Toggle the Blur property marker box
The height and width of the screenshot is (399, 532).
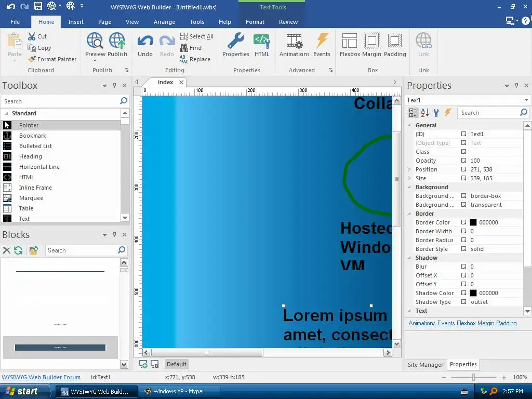point(463,267)
